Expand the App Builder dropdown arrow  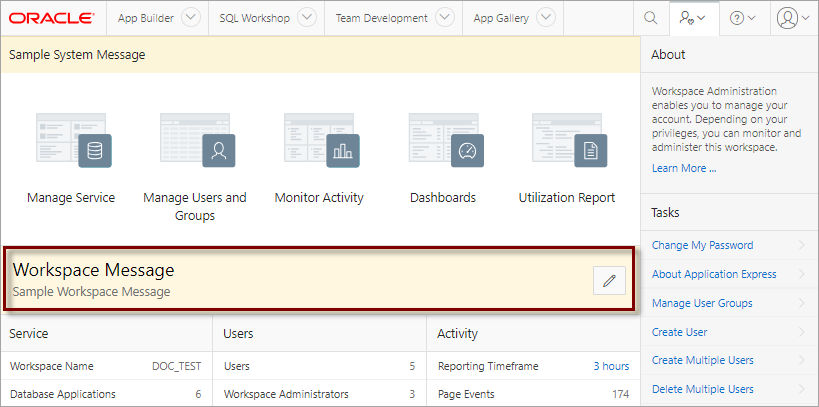[x=191, y=18]
